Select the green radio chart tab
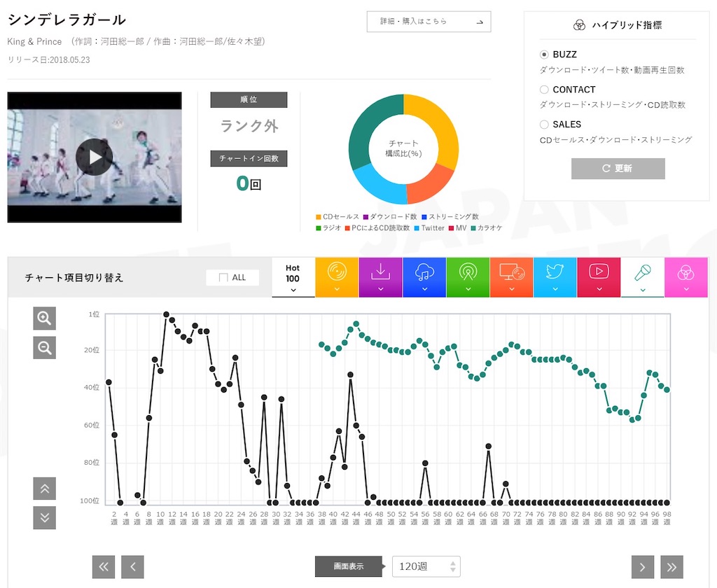 (468, 277)
